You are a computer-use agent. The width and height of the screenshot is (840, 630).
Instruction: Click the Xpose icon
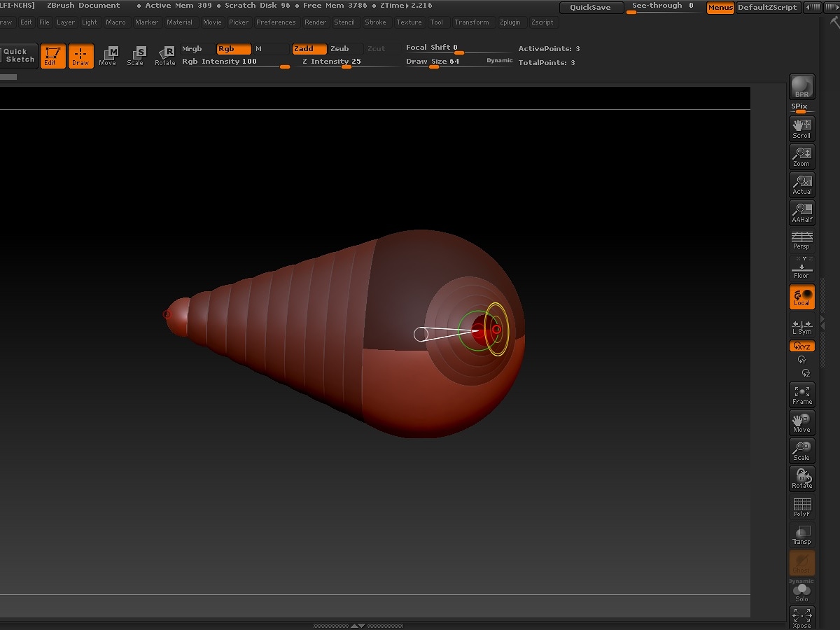(x=801, y=617)
